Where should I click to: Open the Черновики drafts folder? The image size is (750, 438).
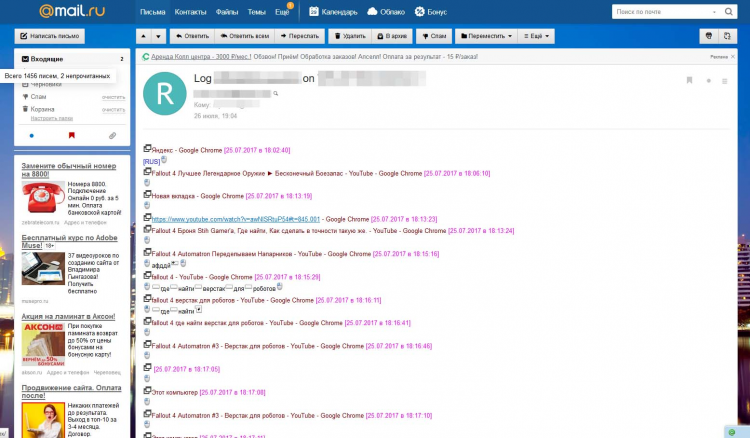point(46,84)
